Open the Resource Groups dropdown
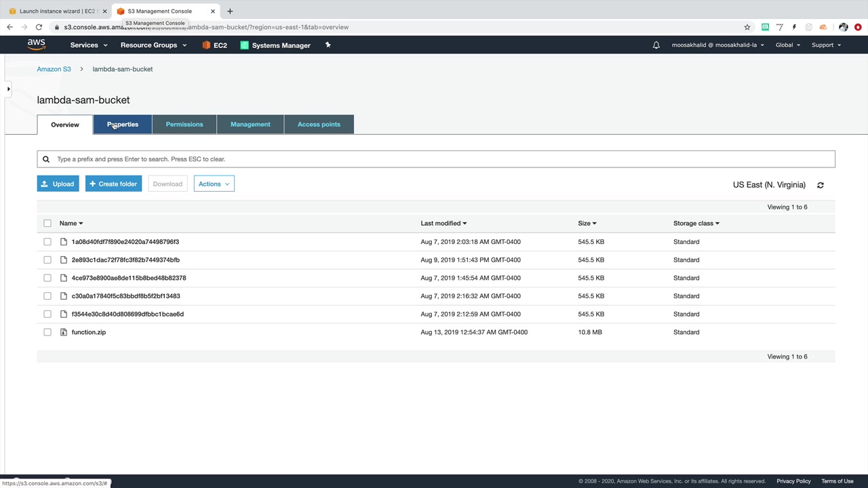This screenshot has height=488, width=868. pos(153,45)
